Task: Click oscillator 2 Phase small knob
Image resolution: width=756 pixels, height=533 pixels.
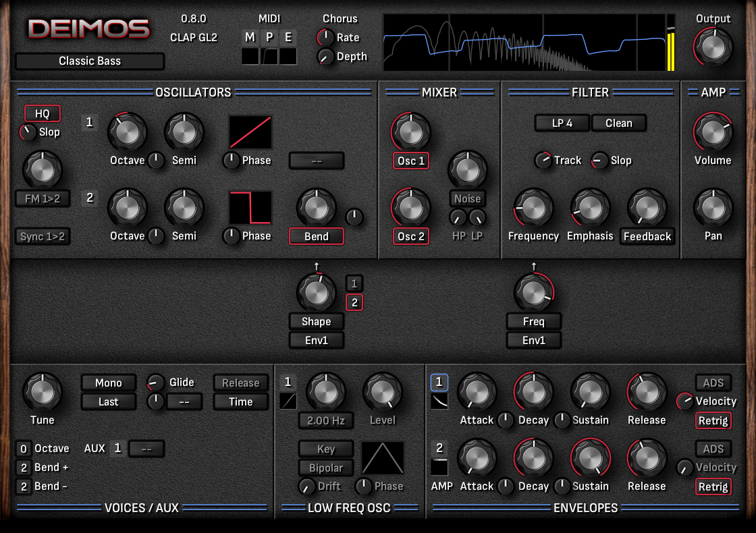Action: tap(232, 235)
